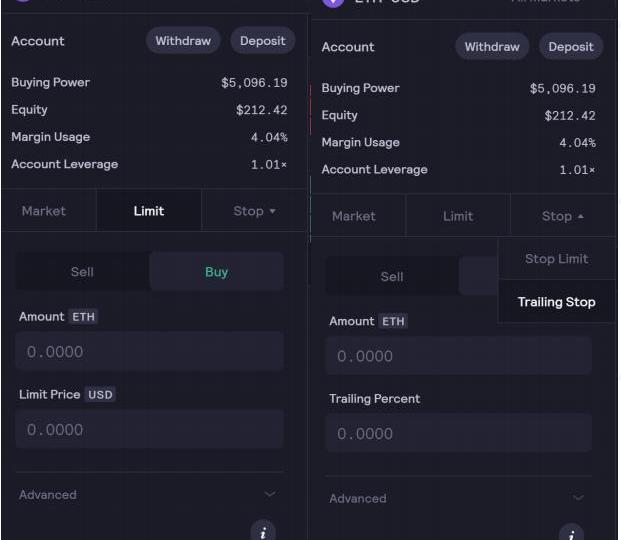621x540 pixels.
Task: Expand Advanced options in left panel
Action: [x=149, y=494]
